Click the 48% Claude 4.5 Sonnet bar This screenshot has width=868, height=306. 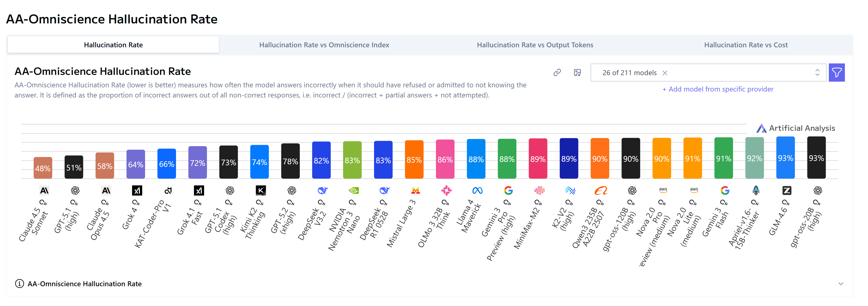click(43, 168)
